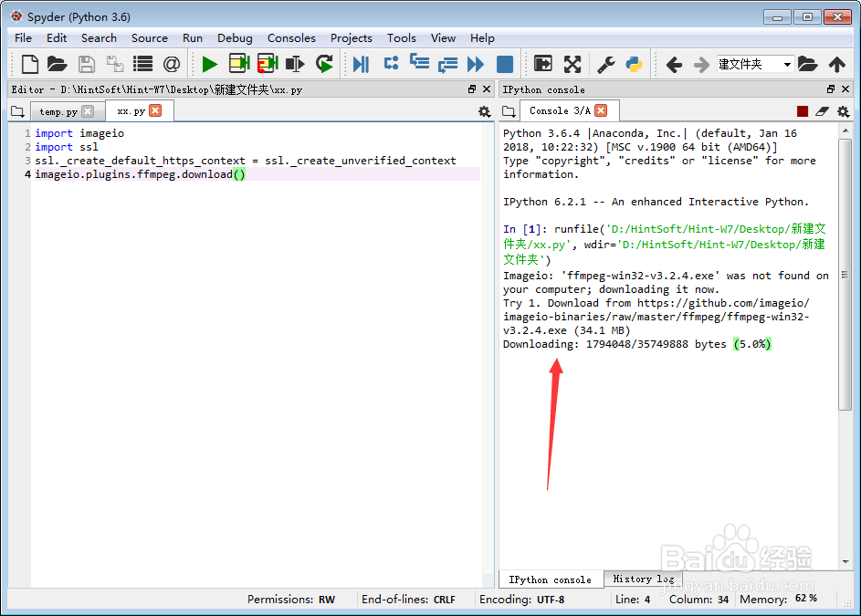Open the Edit menu
This screenshot has width=861, height=616.
(57, 38)
